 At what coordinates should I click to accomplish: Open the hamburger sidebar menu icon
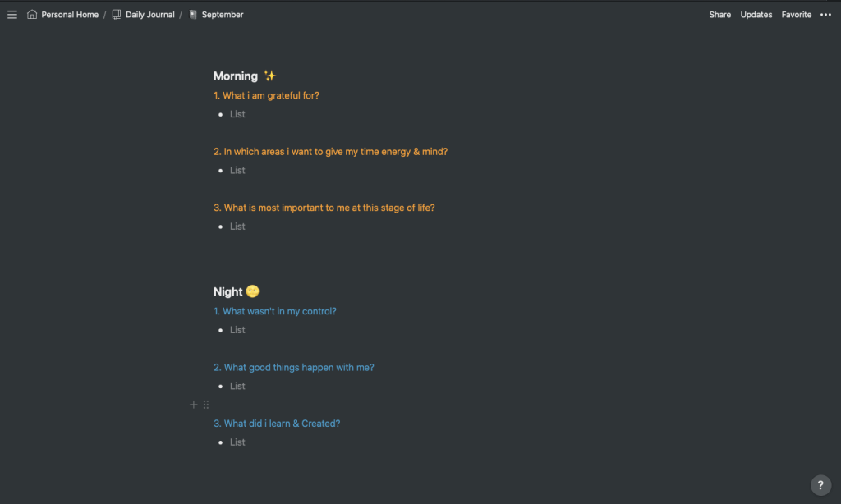[12, 15]
